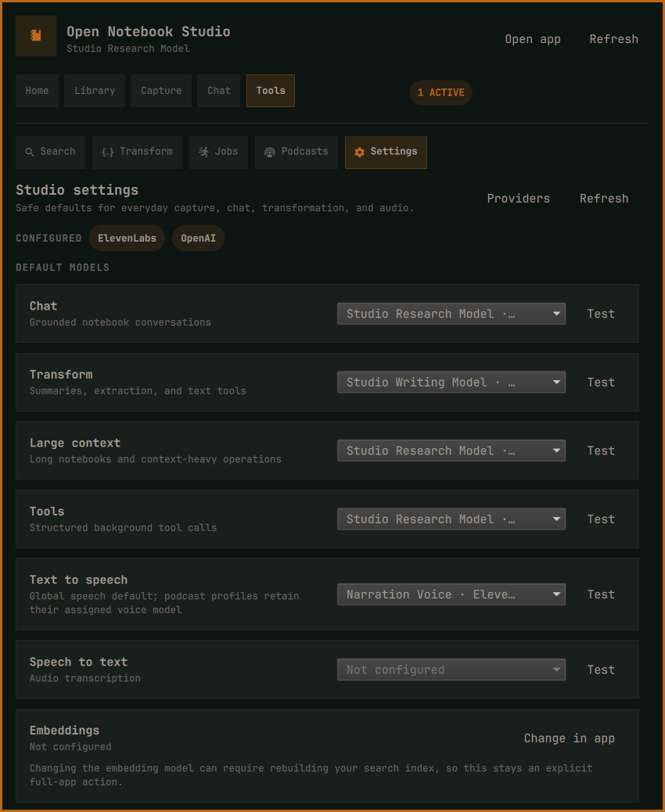The height and width of the screenshot is (812, 665).
Task: Click the 'Safe defaults for everyday capture' subtitle
Action: (215, 208)
